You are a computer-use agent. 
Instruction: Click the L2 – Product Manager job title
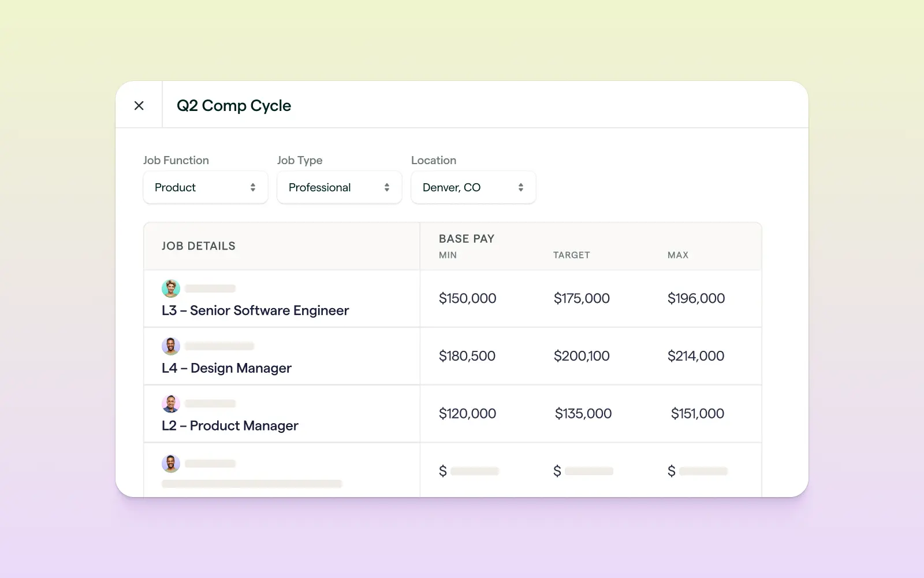(229, 425)
